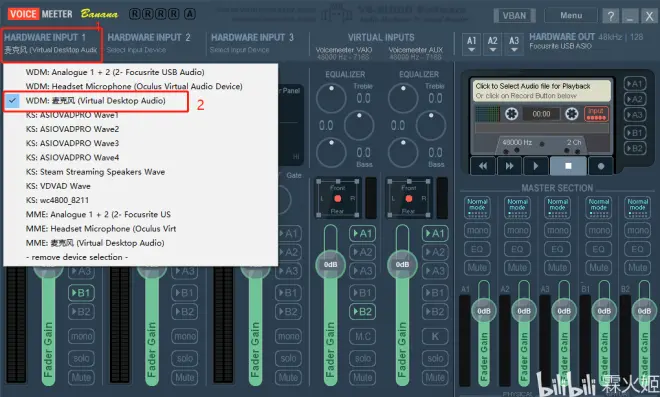Choose KS: ASIOVADPRO Wave3 entry
This screenshot has height=397, width=660.
141,143
